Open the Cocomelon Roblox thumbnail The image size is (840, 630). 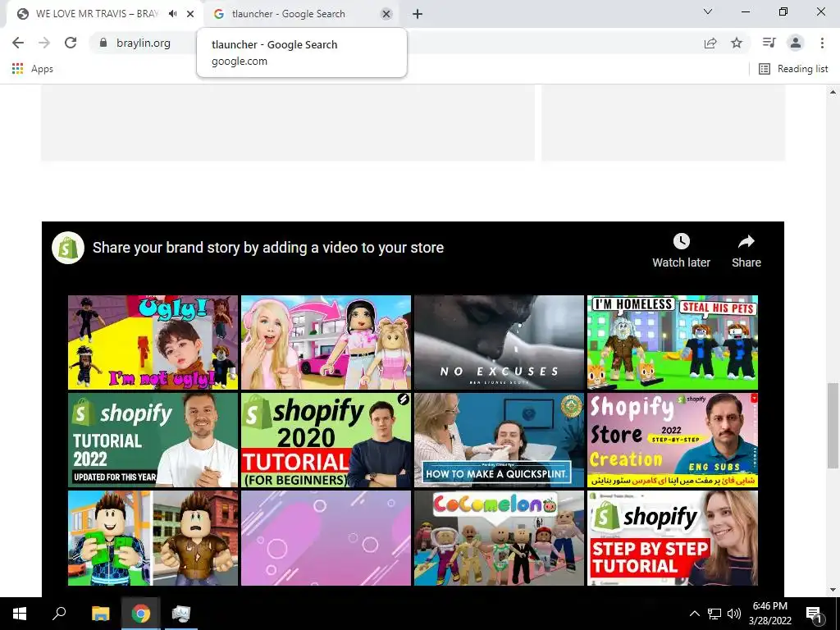point(499,538)
